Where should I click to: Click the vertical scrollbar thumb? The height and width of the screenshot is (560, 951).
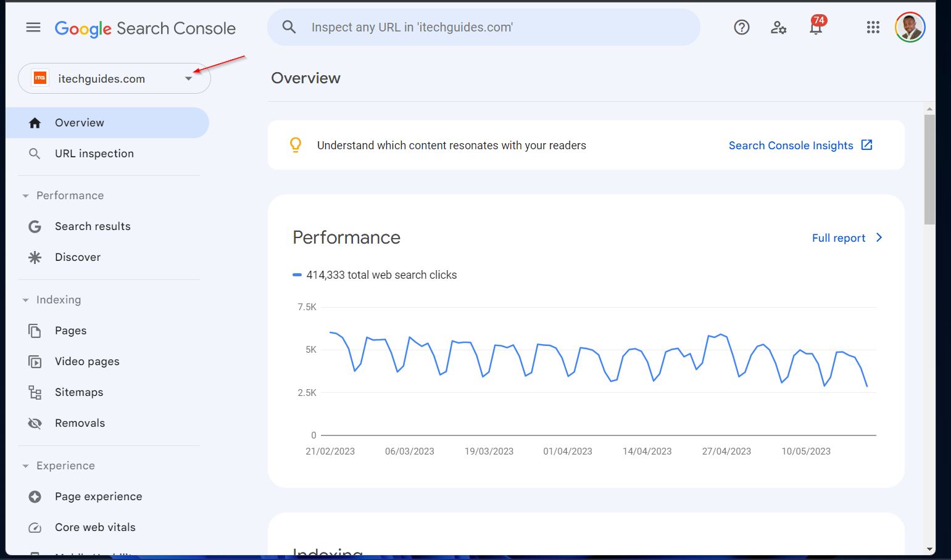[929, 170]
